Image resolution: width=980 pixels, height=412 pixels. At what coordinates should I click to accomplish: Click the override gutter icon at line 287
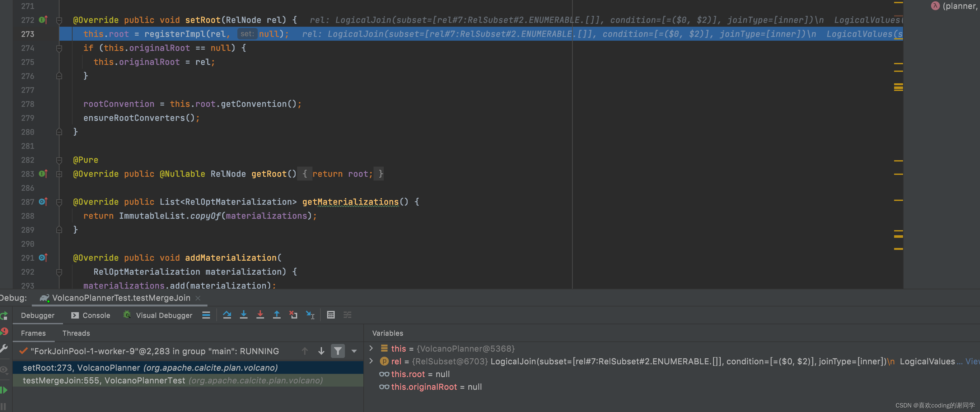pyautogui.click(x=43, y=202)
